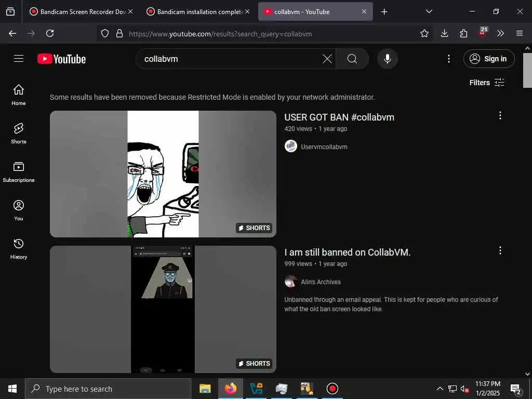Viewport: 532px width, 399px height.
Task: Go to Home in sidebar
Action: click(x=19, y=95)
